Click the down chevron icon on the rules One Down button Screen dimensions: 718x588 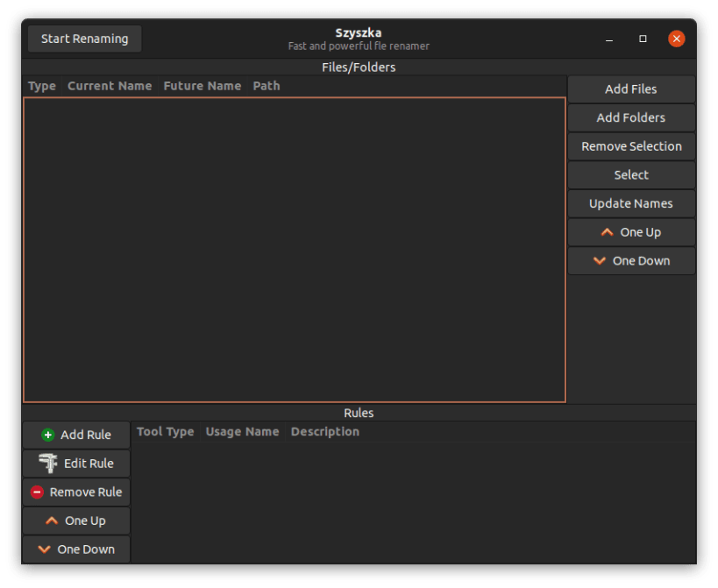46,549
